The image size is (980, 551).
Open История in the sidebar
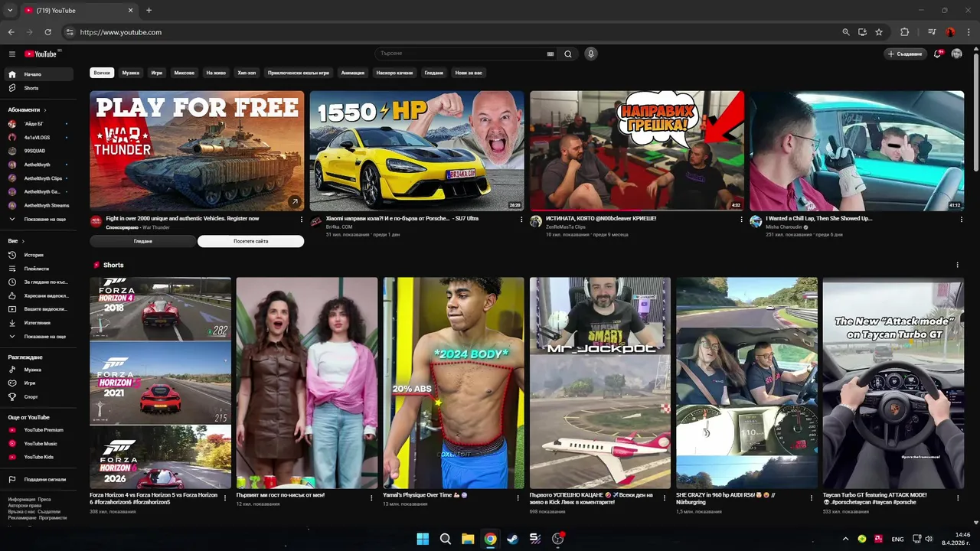coord(39,255)
